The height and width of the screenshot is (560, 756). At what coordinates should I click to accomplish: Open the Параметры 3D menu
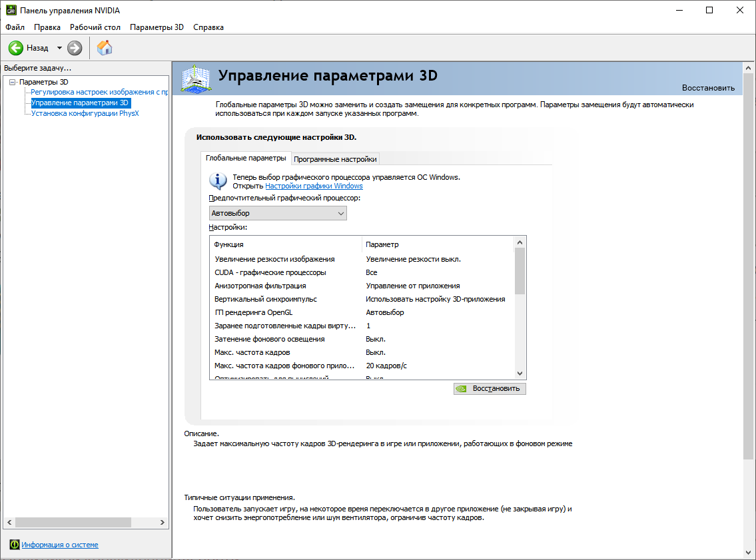coord(157,27)
